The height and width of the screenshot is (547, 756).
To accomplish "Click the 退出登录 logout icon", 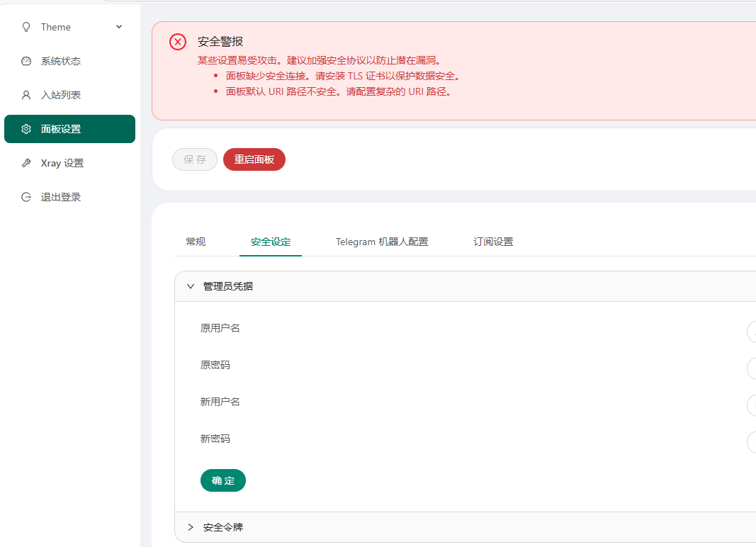I will (26, 197).
